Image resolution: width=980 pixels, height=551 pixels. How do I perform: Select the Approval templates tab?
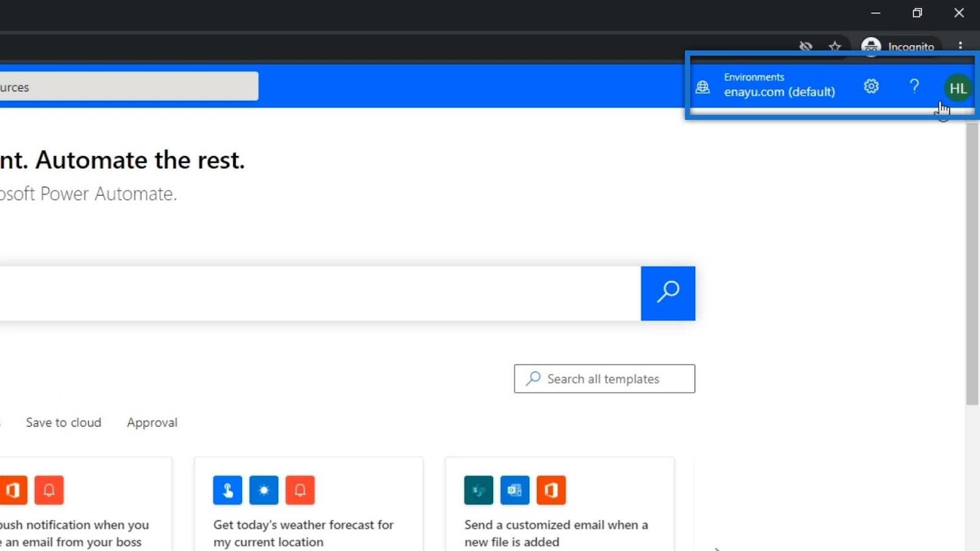(152, 422)
